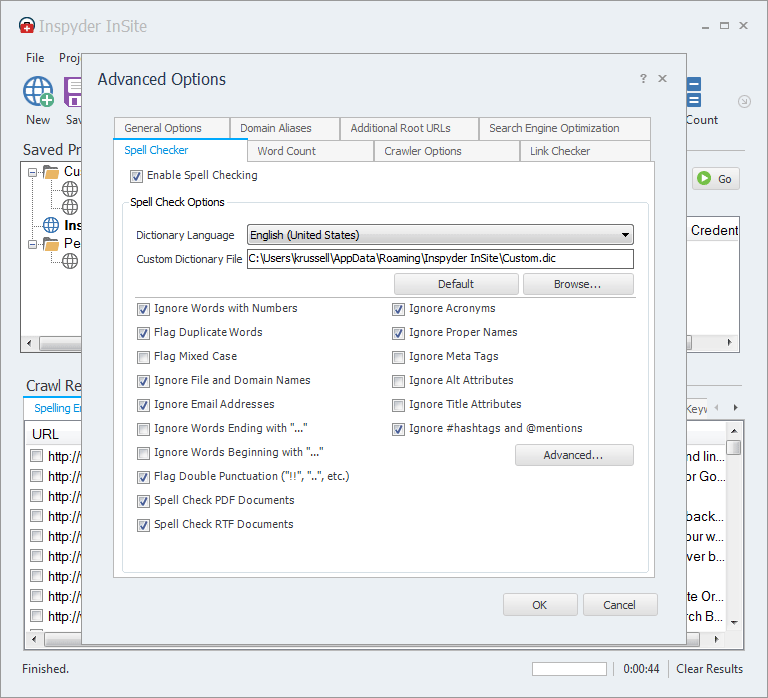Click results horizontal scroll left arrow

[x=34, y=639]
